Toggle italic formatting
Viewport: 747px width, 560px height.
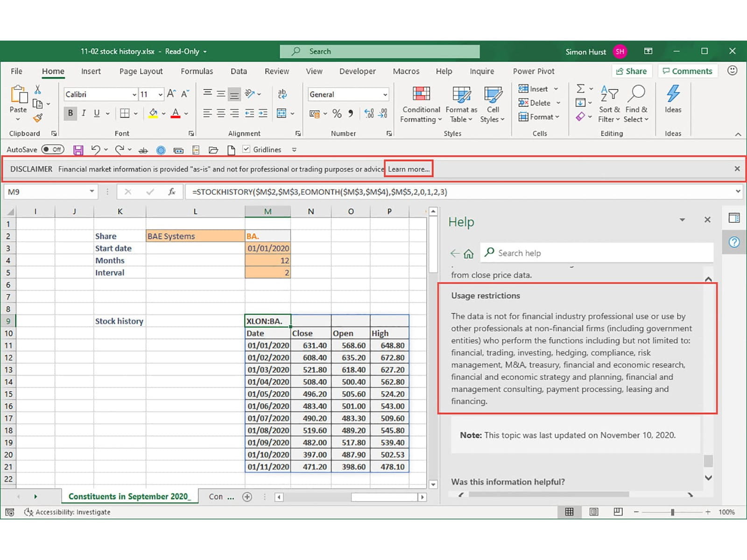pyautogui.click(x=84, y=113)
